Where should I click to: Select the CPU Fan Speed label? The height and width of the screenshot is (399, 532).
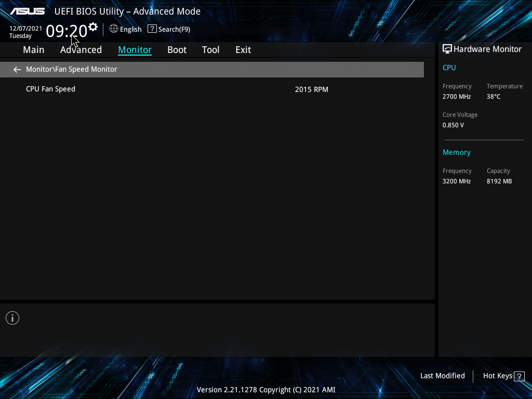point(50,89)
